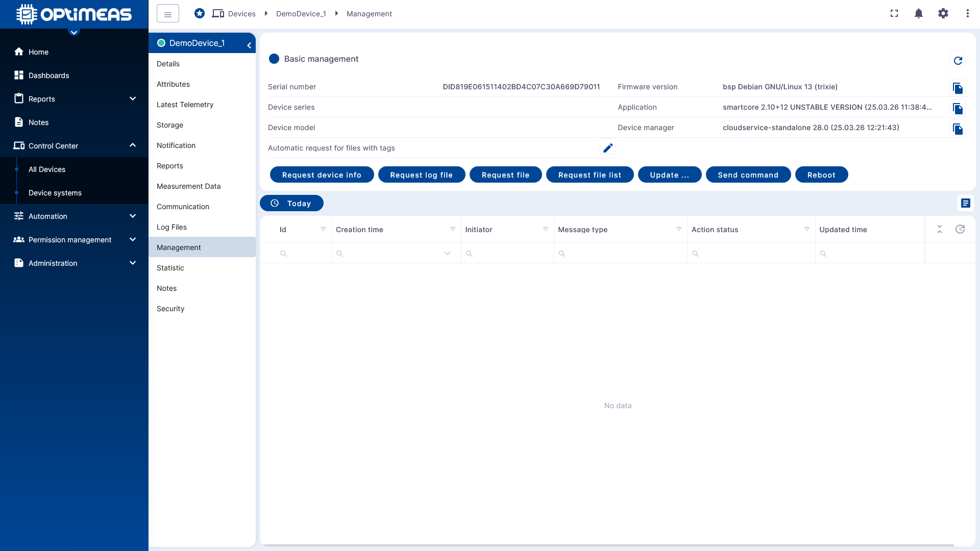Screen dimensions: 980x551
Task: Filter the Action status column
Action: (807, 229)
